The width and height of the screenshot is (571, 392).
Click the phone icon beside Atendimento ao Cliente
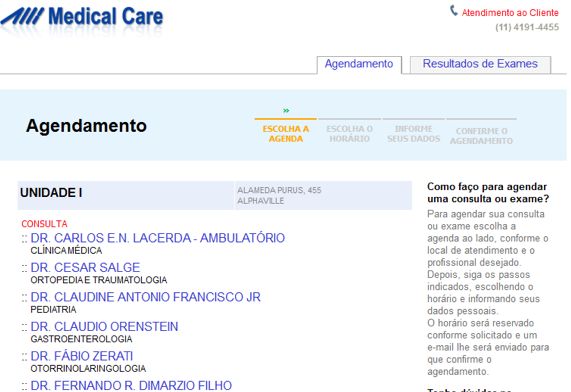453,11
